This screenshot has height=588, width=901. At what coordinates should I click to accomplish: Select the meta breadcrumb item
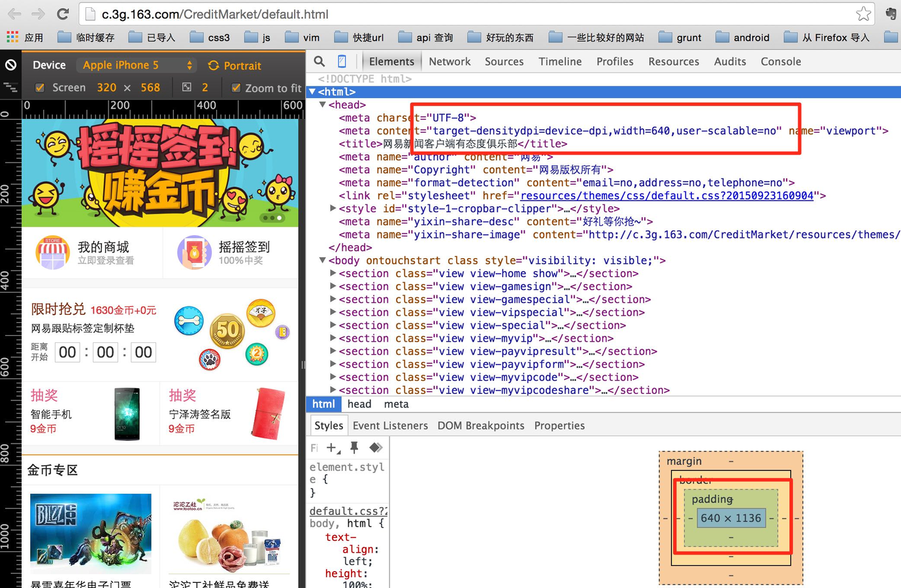[x=396, y=404]
